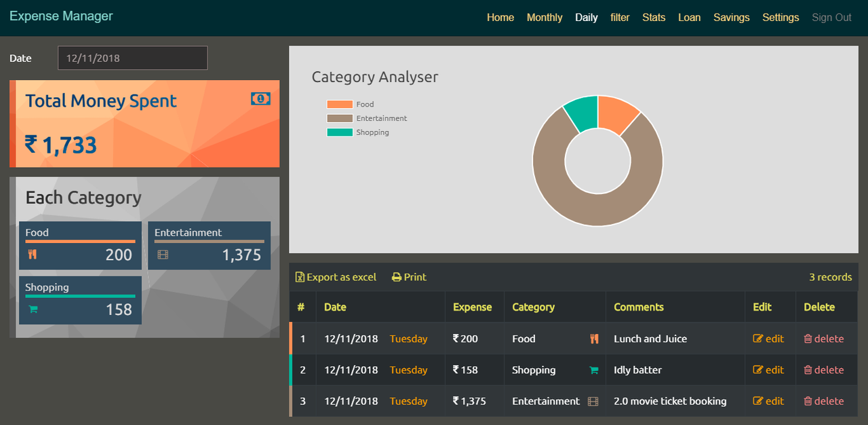Export records as excel
The width and height of the screenshot is (868, 425).
(336, 277)
